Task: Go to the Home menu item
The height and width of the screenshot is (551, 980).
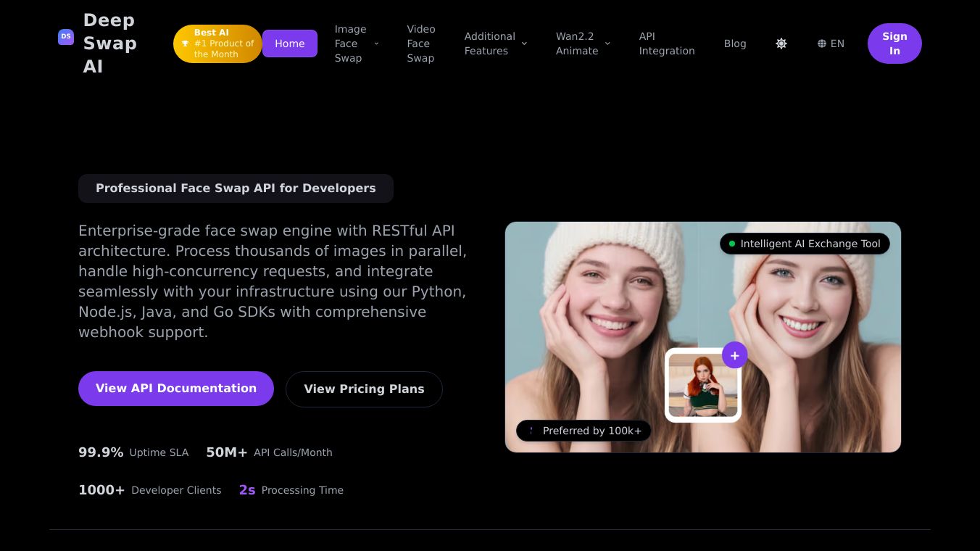Action: pos(290,43)
